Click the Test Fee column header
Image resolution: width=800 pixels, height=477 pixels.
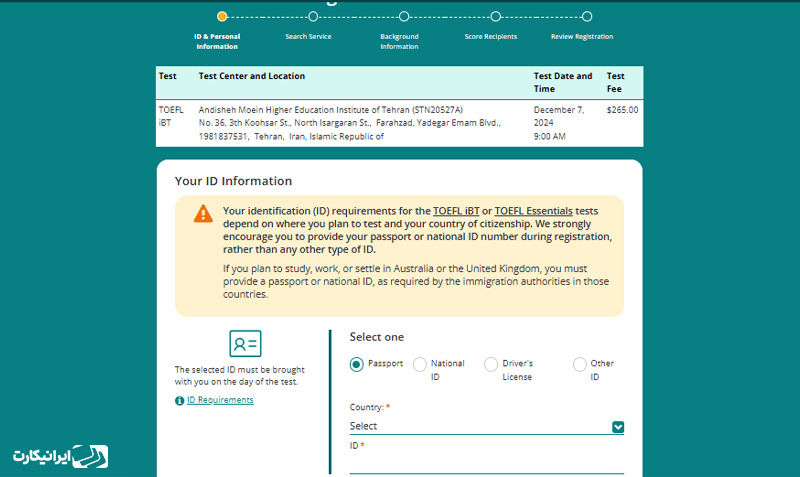point(615,82)
